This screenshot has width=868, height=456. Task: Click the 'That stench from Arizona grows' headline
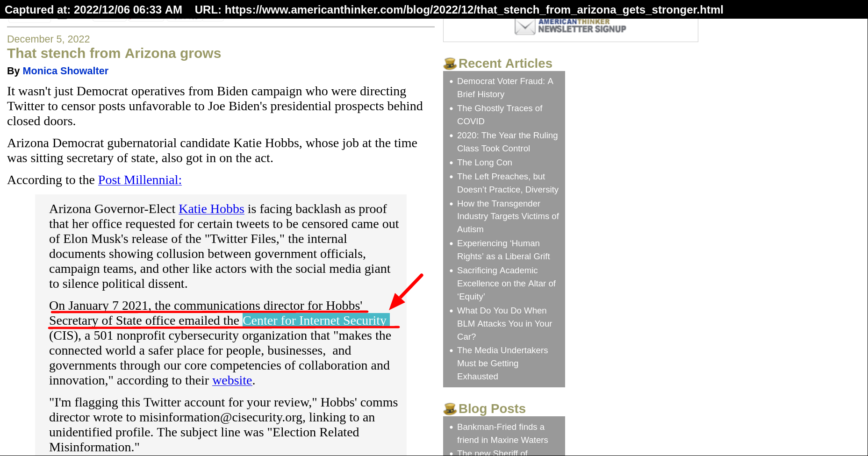click(114, 53)
